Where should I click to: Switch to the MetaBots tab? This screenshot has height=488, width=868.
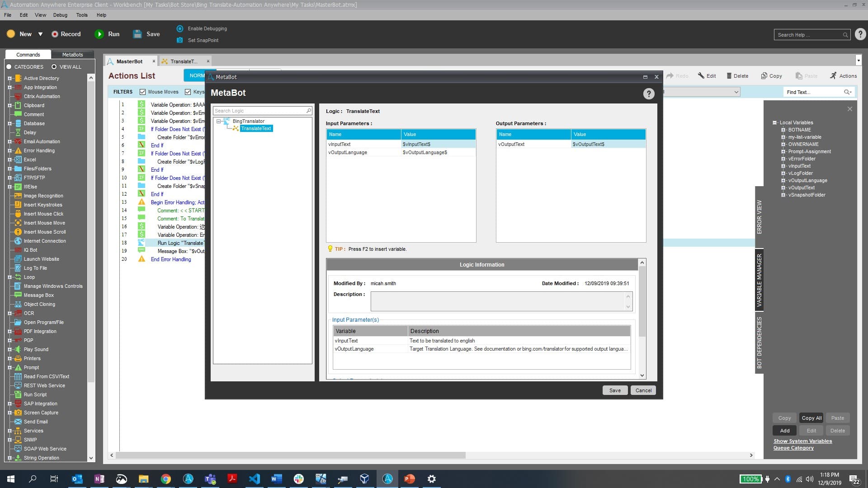click(x=72, y=55)
